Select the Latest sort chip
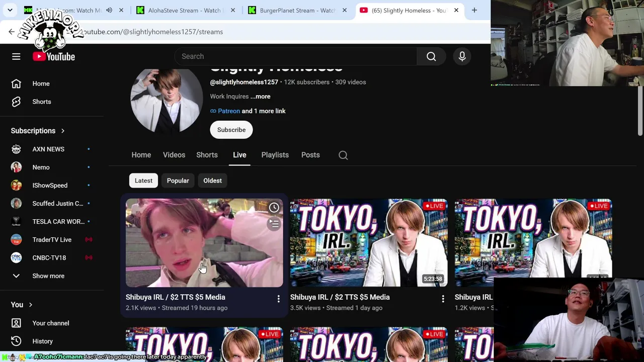 point(143,180)
